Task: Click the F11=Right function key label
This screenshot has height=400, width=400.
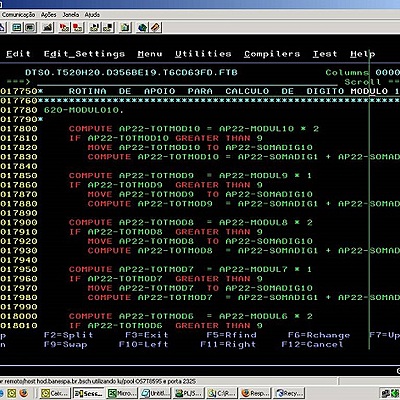Action: (228, 344)
